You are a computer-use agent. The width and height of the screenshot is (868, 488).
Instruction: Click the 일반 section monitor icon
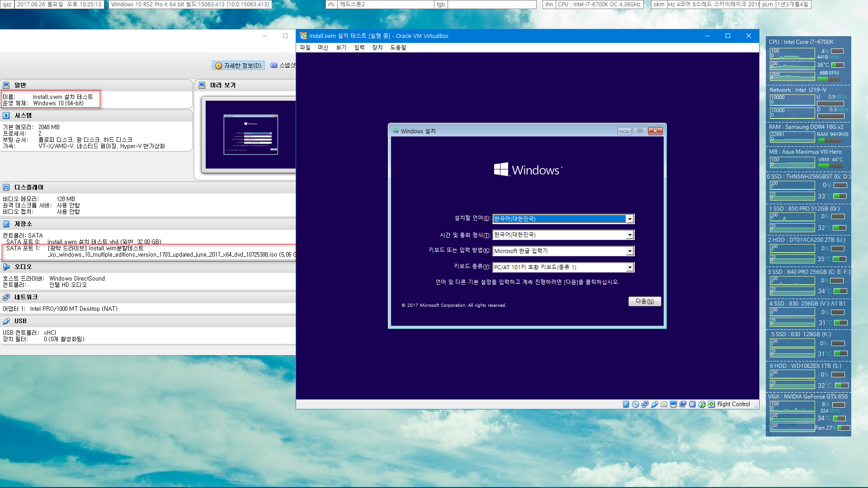(6, 85)
